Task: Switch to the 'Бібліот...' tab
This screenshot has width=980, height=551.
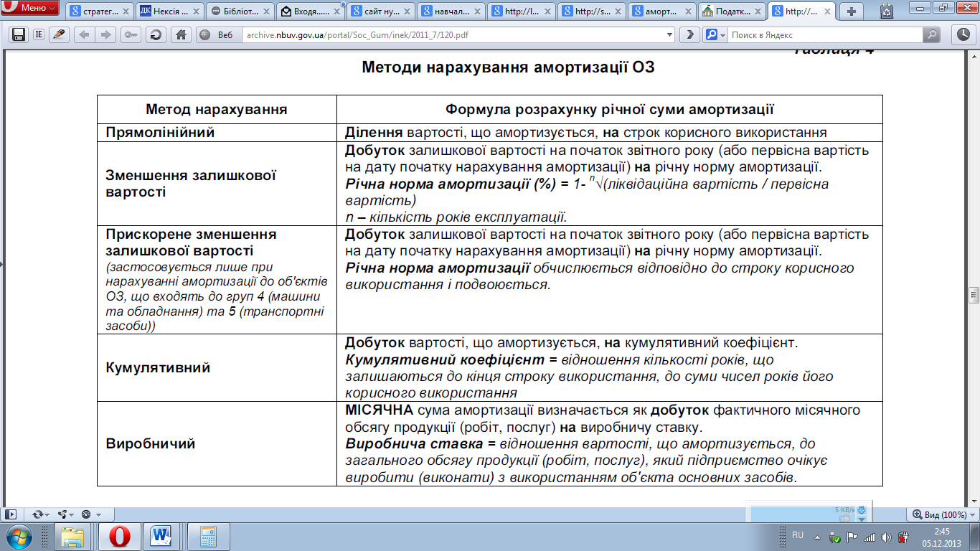Action: point(240,11)
